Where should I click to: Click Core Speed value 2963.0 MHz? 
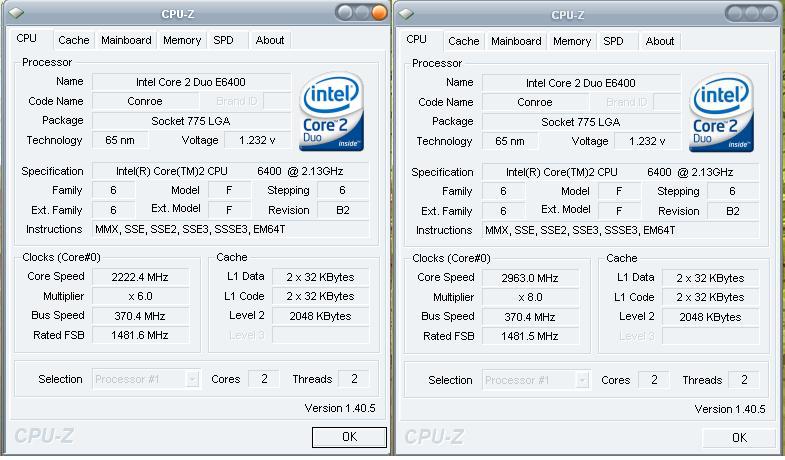tap(530, 278)
